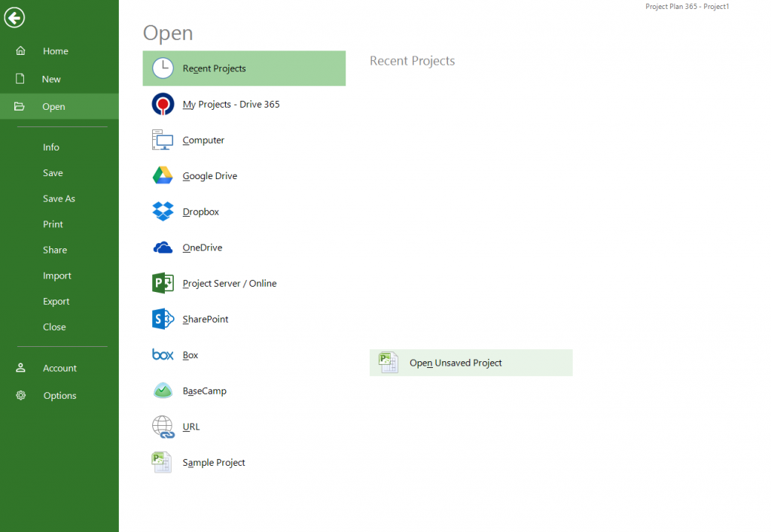Switch to the Home menu

tap(55, 50)
